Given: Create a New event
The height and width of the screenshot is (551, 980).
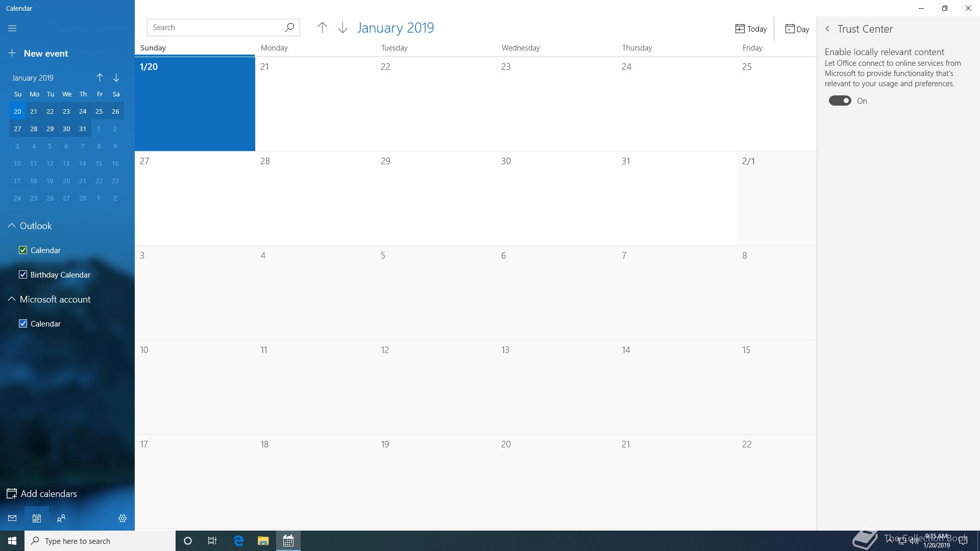Looking at the screenshot, I should [x=38, y=54].
